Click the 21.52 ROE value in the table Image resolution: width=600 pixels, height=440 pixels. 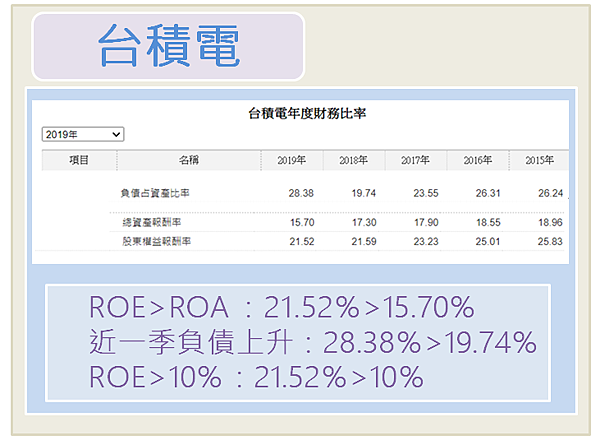click(x=302, y=241)
